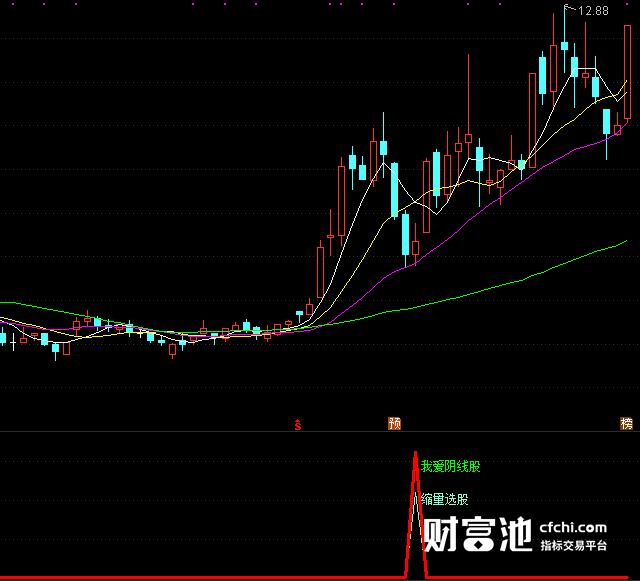
Task: Click the 缩量选股 indicator label
Action: 445,499
